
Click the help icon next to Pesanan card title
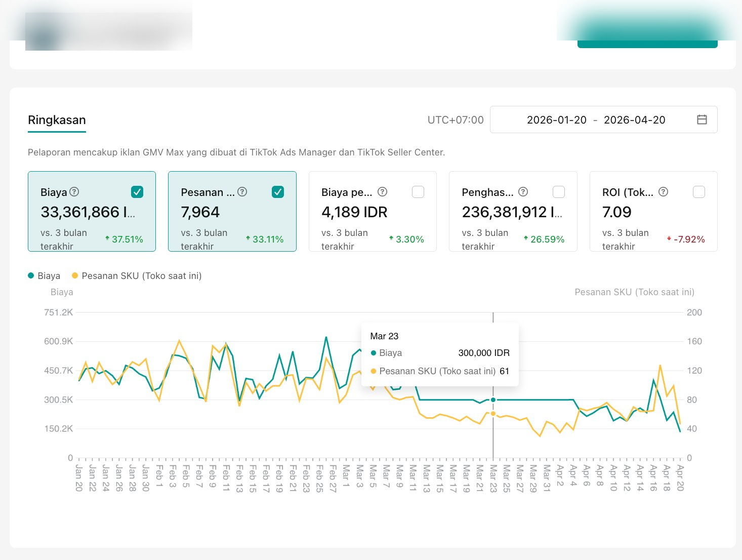[242, 192]
